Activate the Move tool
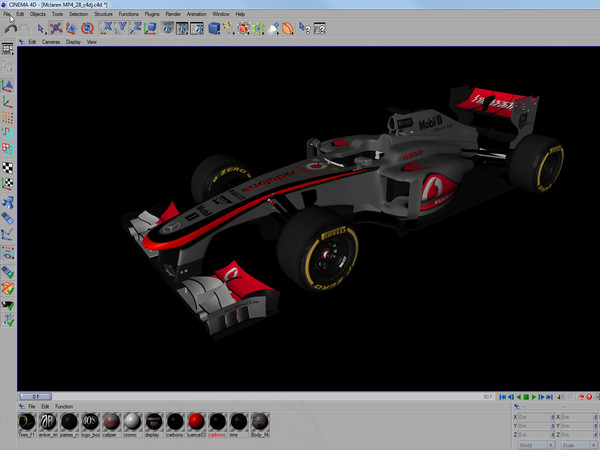The height and width of the screenshot is (450, 600). 56,29
